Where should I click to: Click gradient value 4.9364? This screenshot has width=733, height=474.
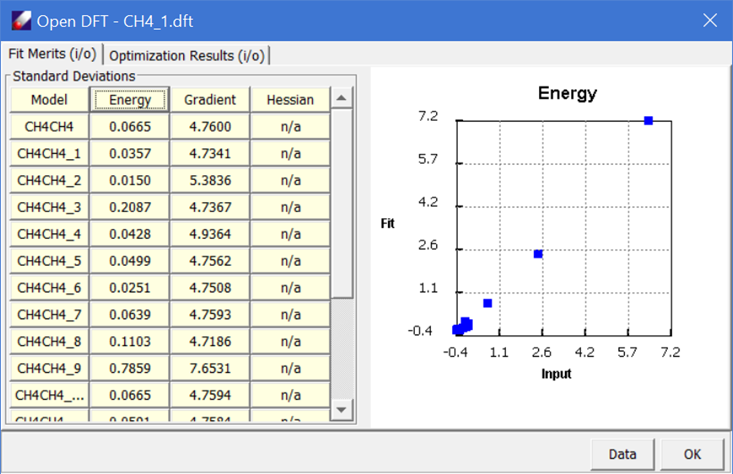[x=210, y=234]
